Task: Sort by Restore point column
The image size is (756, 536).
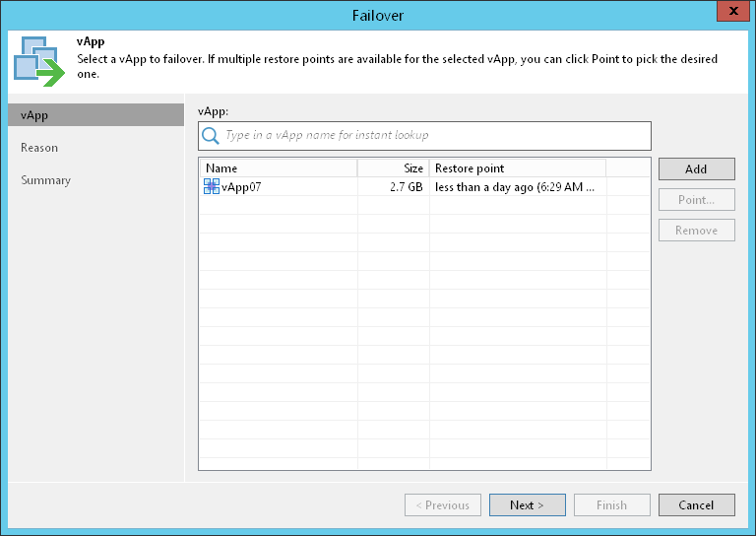Action: 517,168
